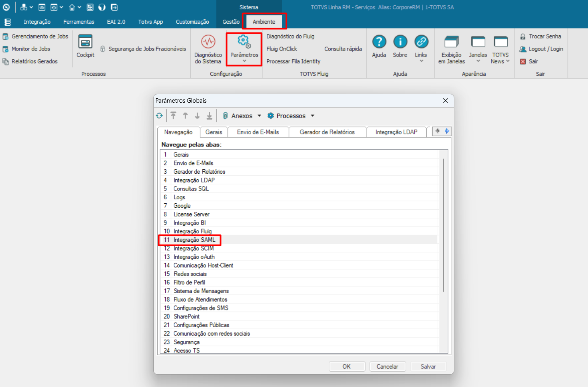Open Relatórios Gerados
Screen dimensions: 588x387
30,61
